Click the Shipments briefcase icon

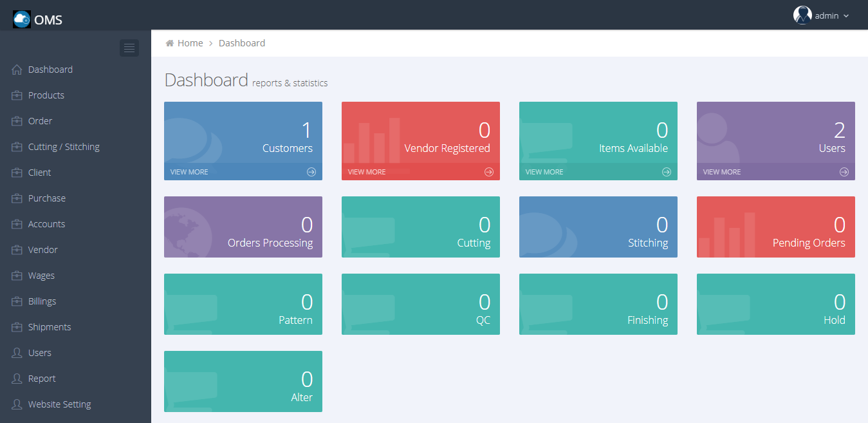point(17,327)
